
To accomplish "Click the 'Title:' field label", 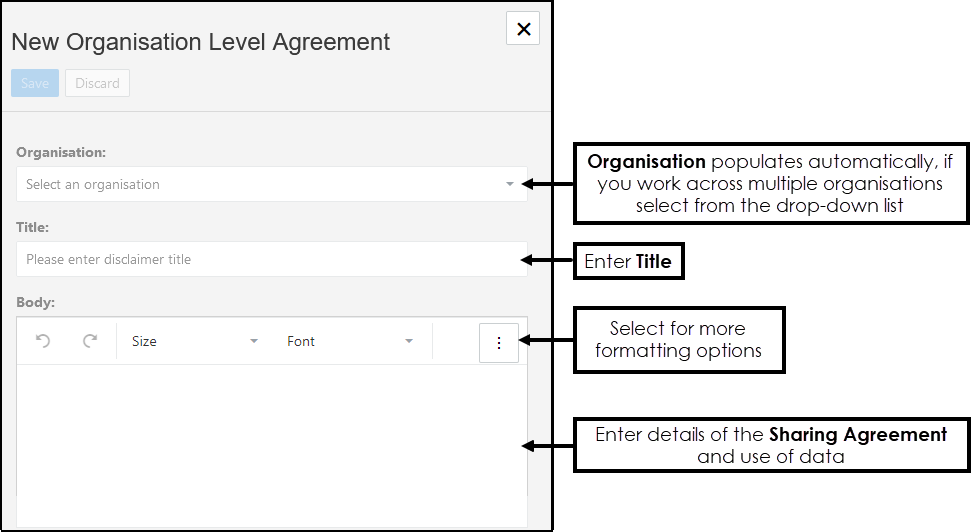I will point(33,227).
